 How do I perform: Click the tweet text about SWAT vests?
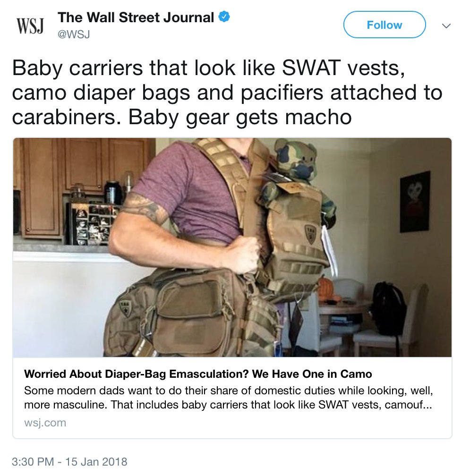(x=227, y=92)
